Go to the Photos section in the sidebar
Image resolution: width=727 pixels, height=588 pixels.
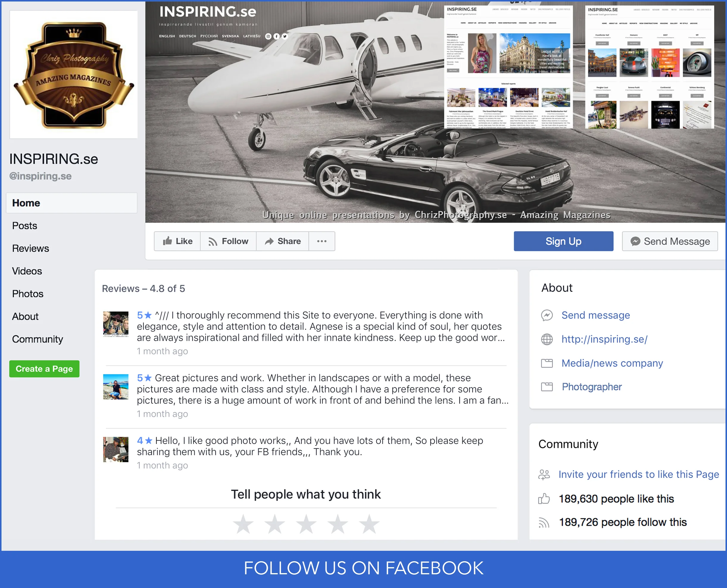click(x=28, y=294)
